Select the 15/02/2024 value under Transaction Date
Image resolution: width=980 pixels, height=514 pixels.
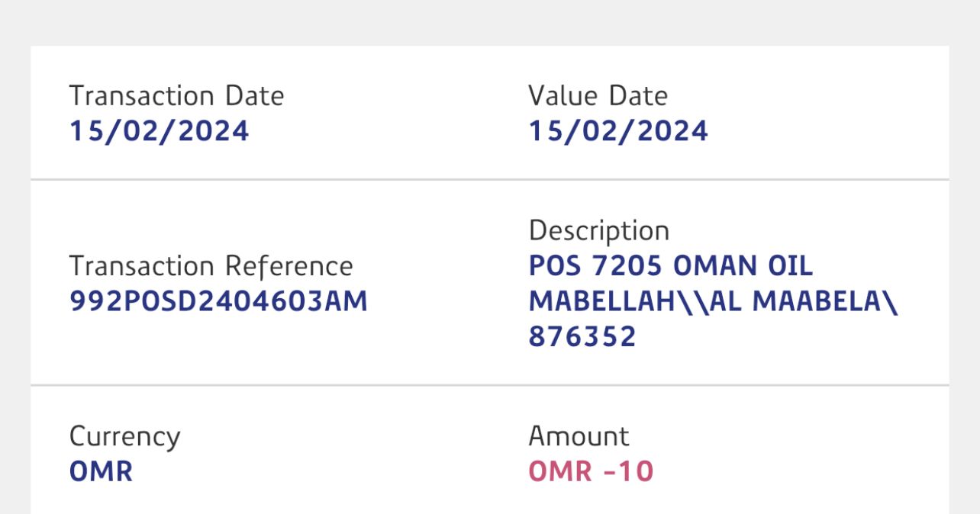click(x=159, y=131)
